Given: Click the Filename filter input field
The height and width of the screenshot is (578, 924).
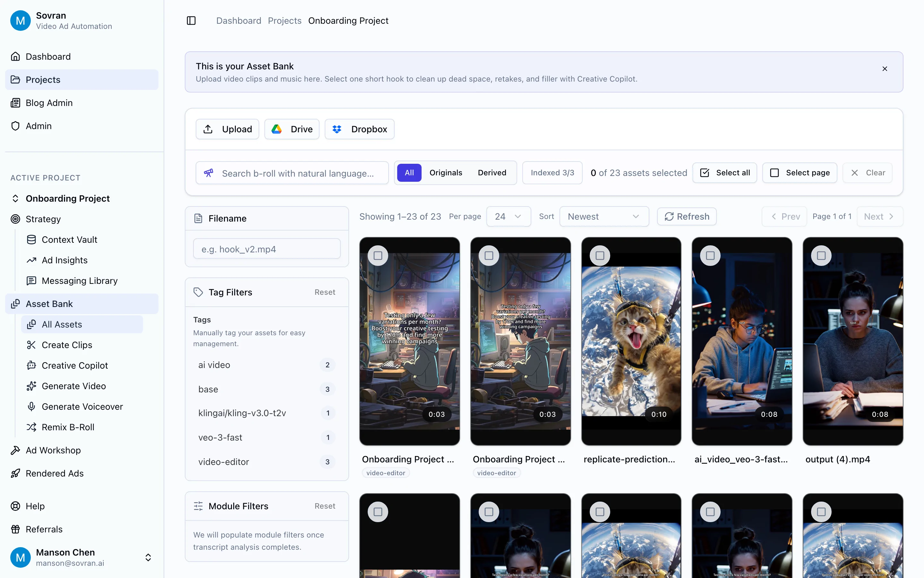Looking at the screenshot, I should (x=267, y=249).
